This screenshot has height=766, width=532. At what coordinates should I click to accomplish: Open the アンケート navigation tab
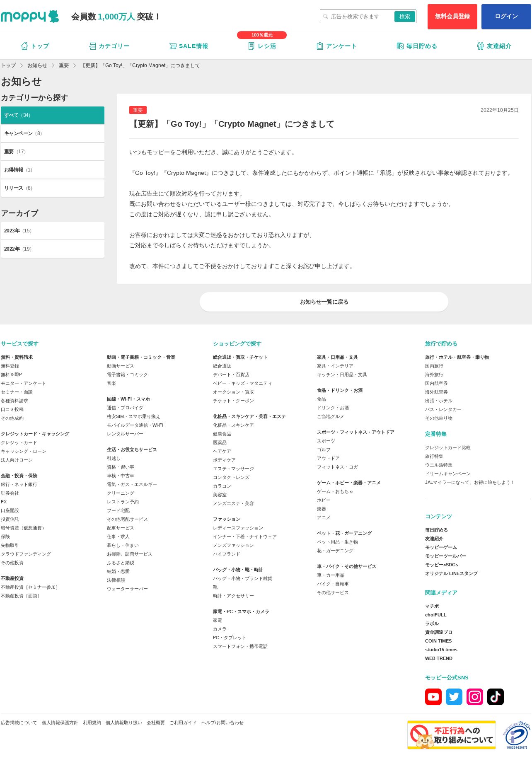[336, 46]
